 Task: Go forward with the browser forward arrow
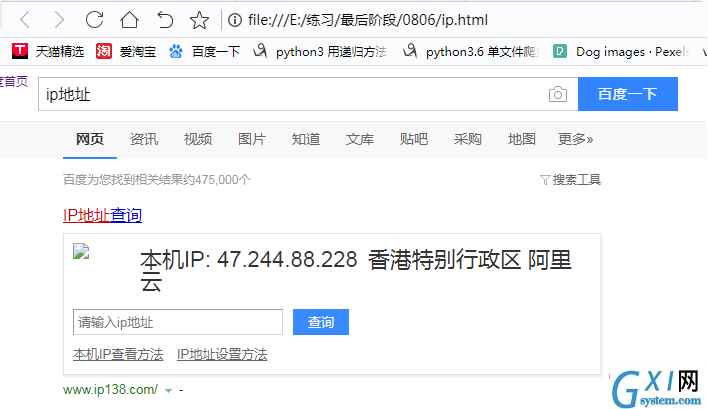tap(59, 20)
